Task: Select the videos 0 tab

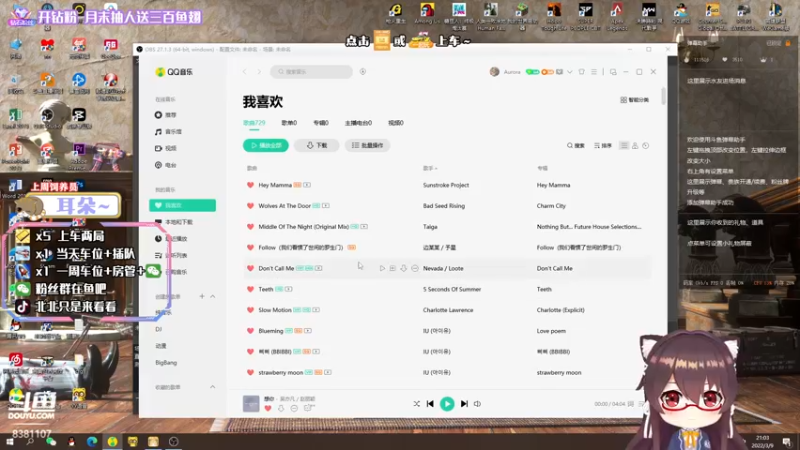Action: point(396,123)
